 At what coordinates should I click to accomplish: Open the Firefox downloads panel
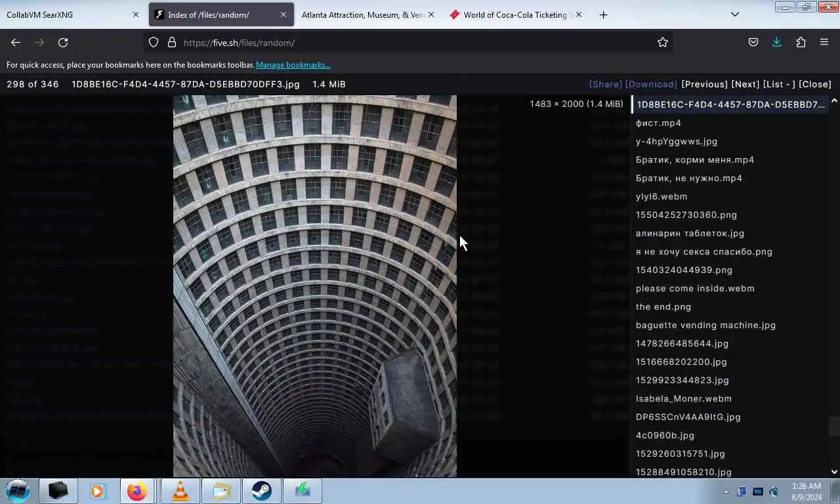(x=777, y=42)
